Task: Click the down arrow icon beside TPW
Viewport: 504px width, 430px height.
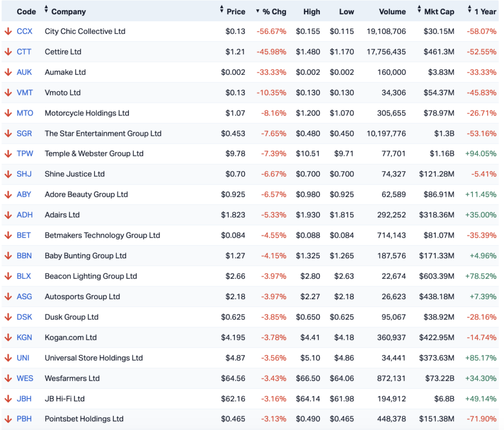Action: [x=8, y=154]
